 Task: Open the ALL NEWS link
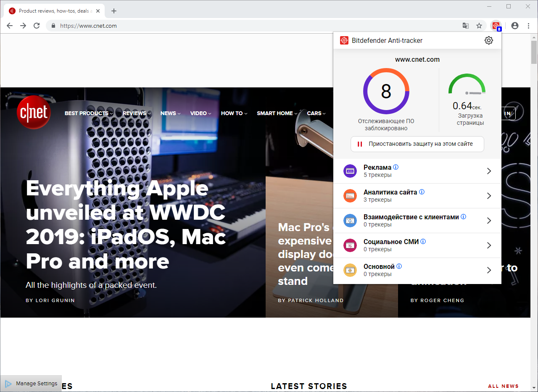point(503,386)
